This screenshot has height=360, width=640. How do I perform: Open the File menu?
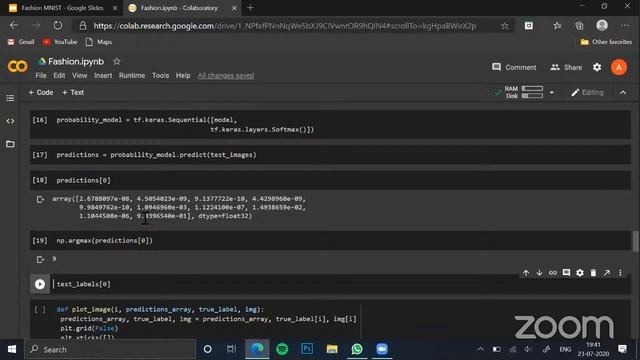coord(40,76)
